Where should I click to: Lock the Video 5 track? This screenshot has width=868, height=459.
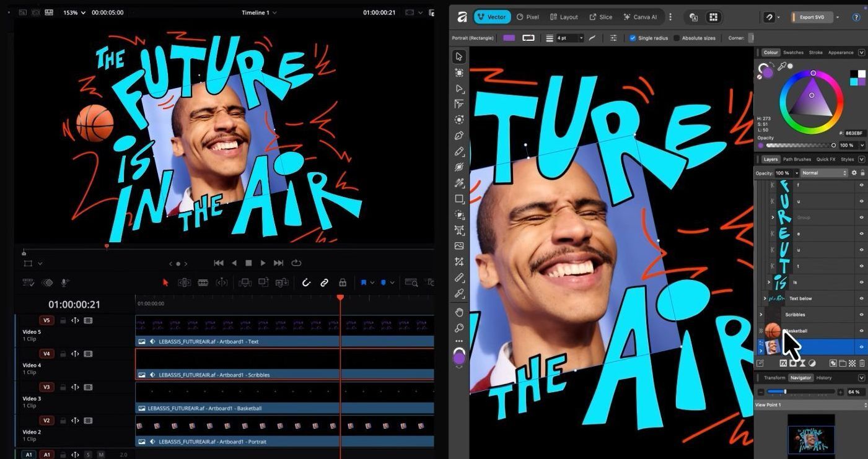coord(63,321)
